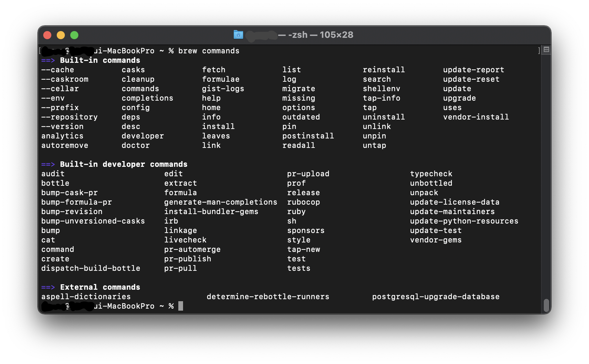Screen dimensions: 589x364
Task: Click the 'brew commands' typed command text
Action: pos(209,51)
